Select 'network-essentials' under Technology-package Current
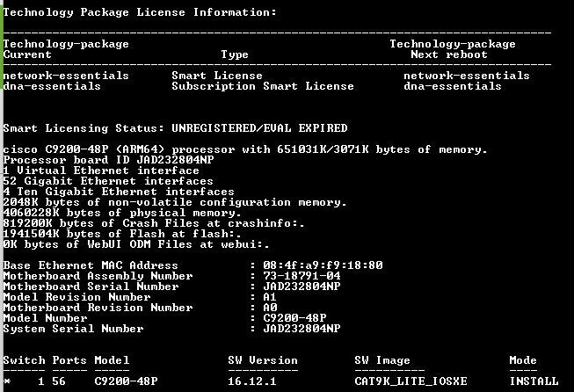Viewport: 574px width, 392px height. [66, 76]
